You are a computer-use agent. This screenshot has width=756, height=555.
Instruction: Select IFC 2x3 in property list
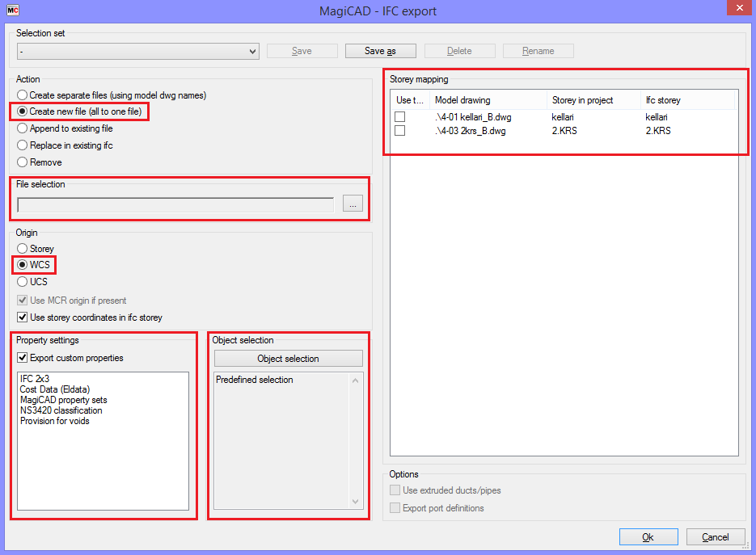pos(35,379)
